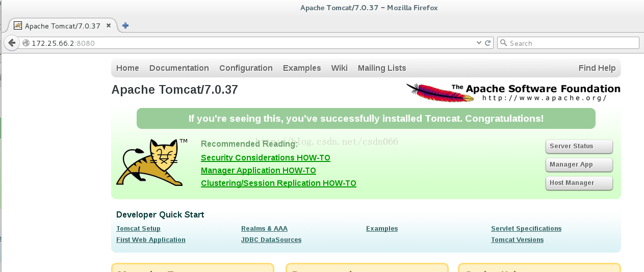The height and width of the screenshot is (272, 644).
Task: Open the Wiki navigation item
Action: coord(339,68)
